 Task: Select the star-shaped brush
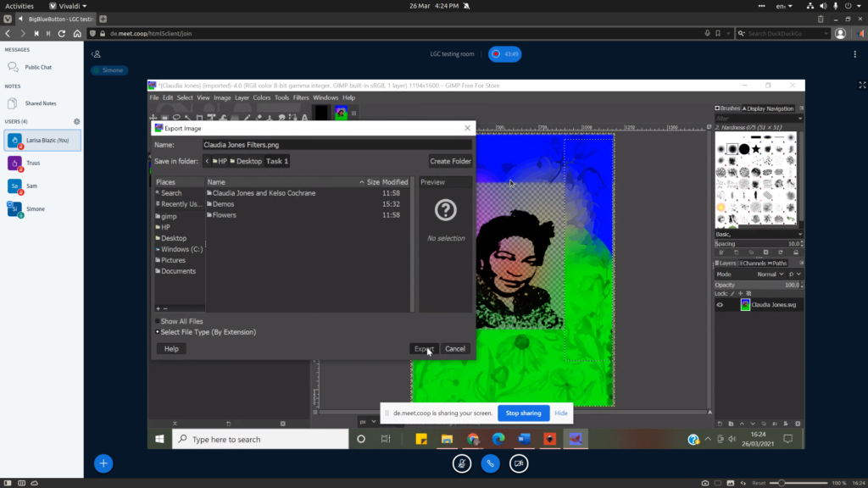(x=755, y=149)
